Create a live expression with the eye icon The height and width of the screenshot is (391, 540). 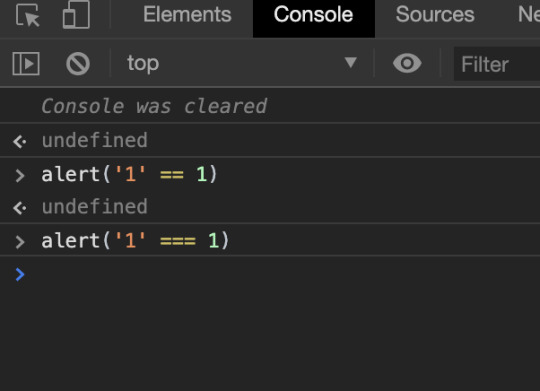(407, 63)
